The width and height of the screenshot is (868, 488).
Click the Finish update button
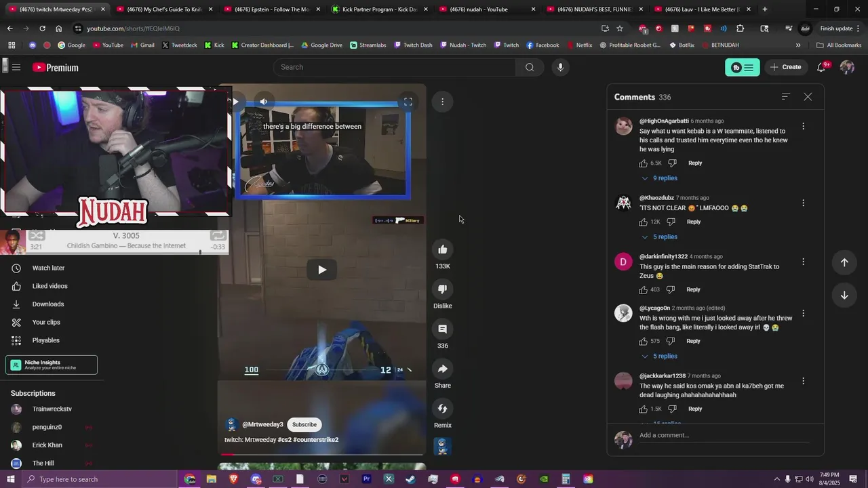pos(836,28)
